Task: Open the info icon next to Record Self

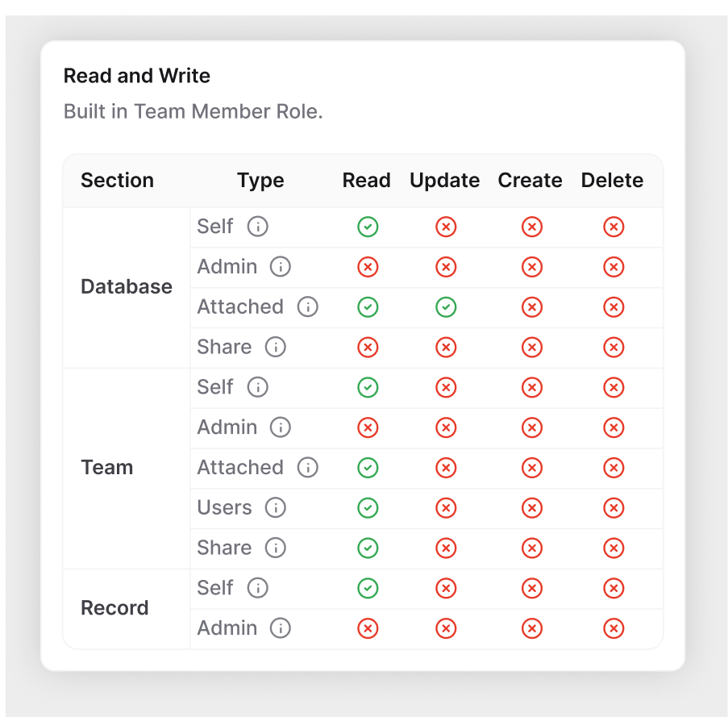Action: click(x=258, y=588)
